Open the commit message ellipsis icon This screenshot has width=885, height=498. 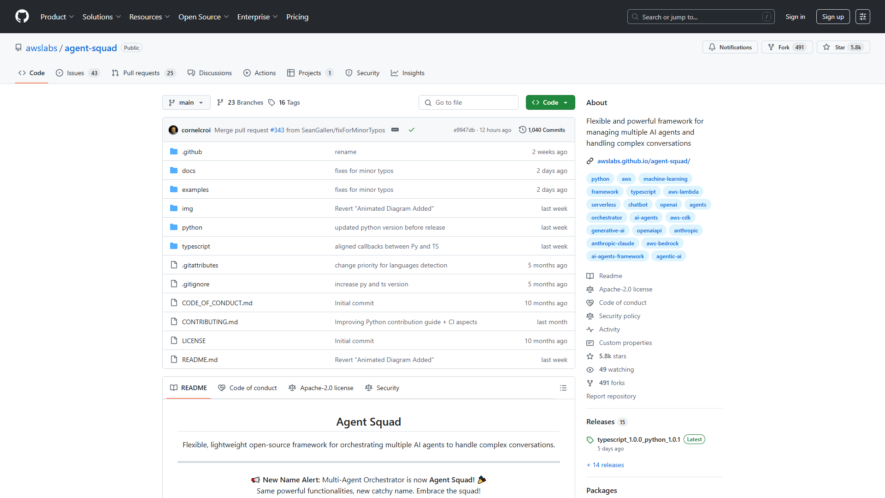click(395, 130)
